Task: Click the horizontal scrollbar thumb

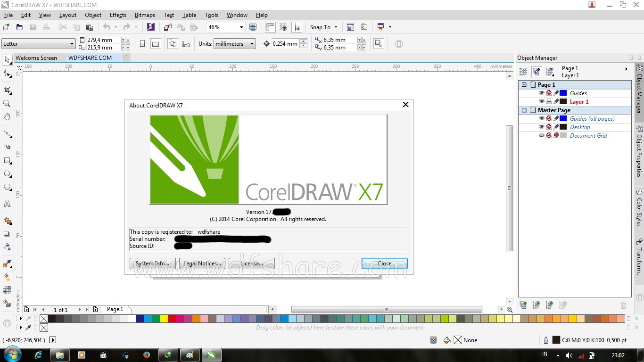Action: [387, 309]
